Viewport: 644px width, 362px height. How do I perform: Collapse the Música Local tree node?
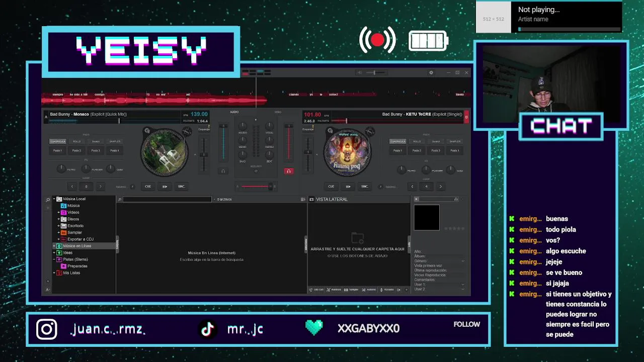coord(54,199)
